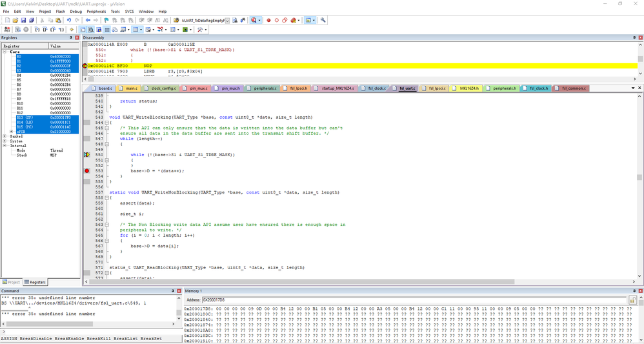Viewport: 644px width, 344px height.
Task: Click the Toolbox hammer icon
Action: (x=199, y=30)
